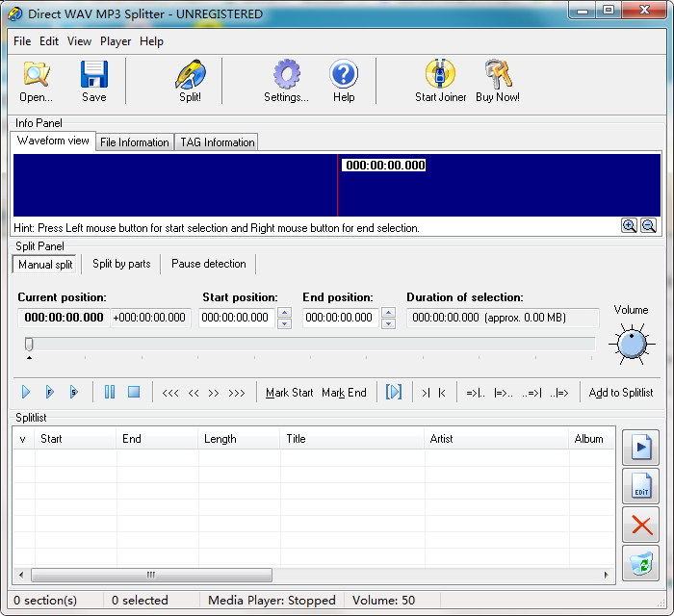Click the play from S marker icon

74,392
